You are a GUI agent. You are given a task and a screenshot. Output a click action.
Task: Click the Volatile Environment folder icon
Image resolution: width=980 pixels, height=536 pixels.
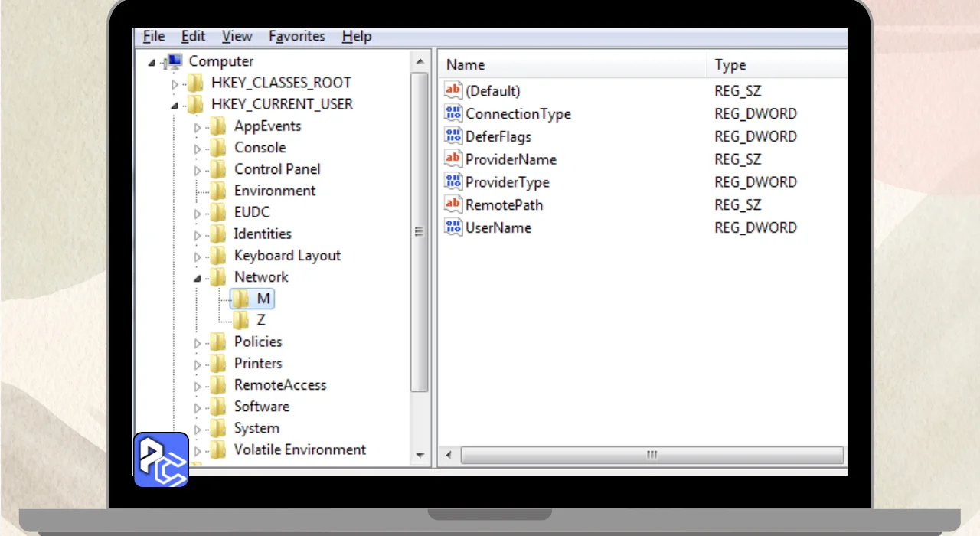[218, 449]
